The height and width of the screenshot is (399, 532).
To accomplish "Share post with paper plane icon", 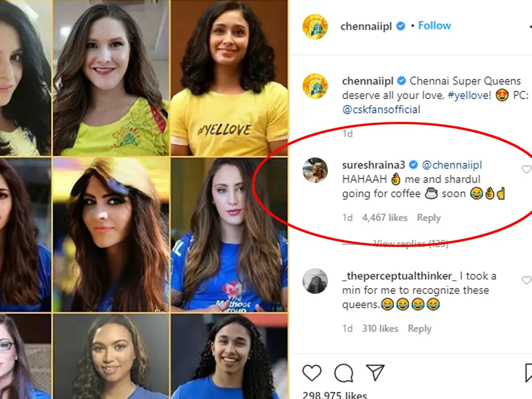I will click(x=375, y=373).
